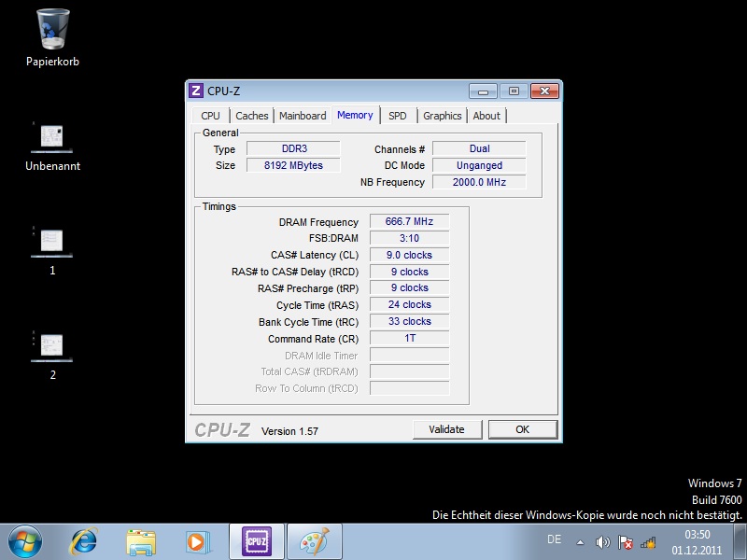Select the Memory tab
This screenshot has height=560, width=747.
[355, 115]
